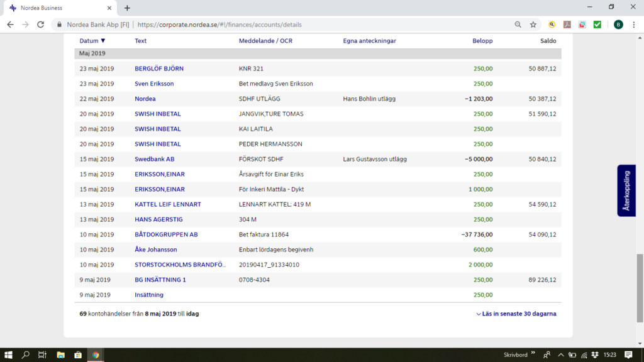Open Task View on the taskbar
The width and height of the screenshot is (644, 362).
pos(42,355)
